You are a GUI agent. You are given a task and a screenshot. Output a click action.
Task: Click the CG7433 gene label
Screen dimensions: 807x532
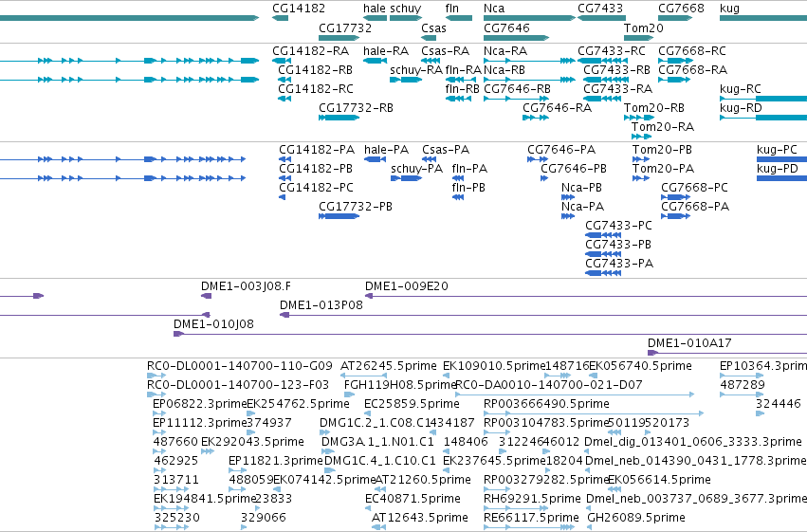(x=600, y=9)
